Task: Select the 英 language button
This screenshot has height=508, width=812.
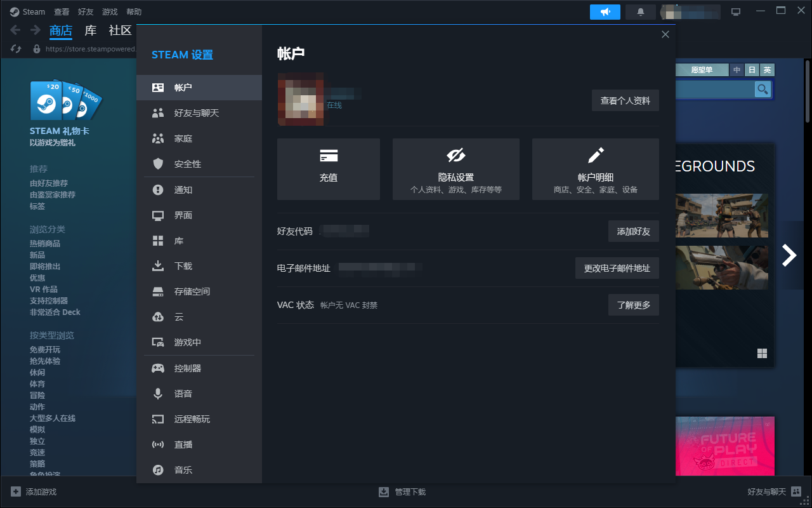Action: point(767,70)
